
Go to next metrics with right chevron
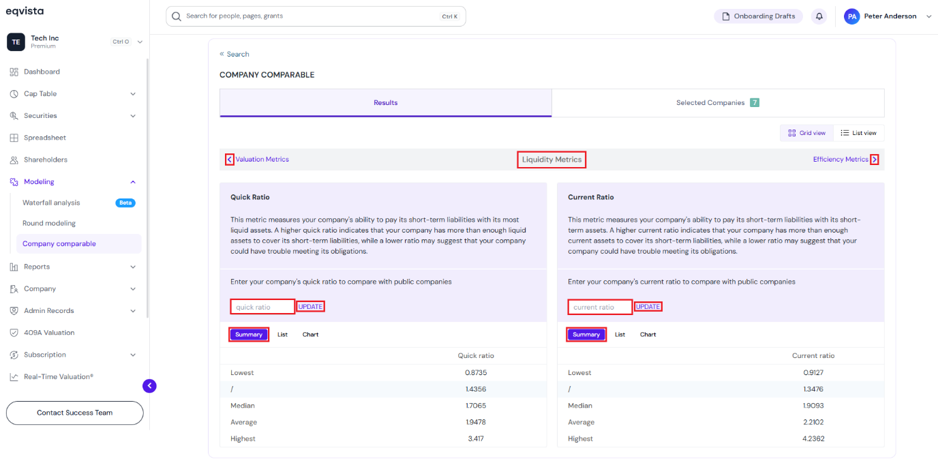pos(875,160)
